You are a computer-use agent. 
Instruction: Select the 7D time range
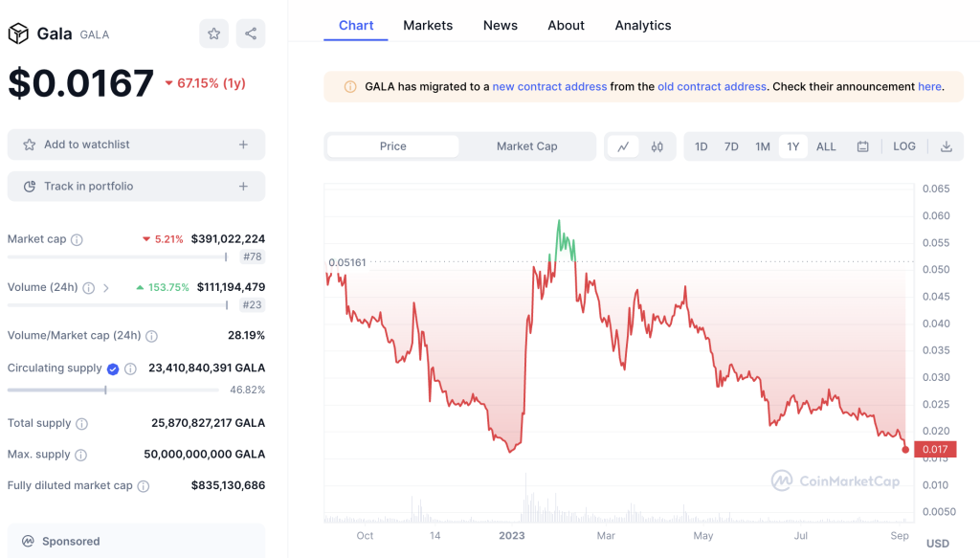[731, 146]
